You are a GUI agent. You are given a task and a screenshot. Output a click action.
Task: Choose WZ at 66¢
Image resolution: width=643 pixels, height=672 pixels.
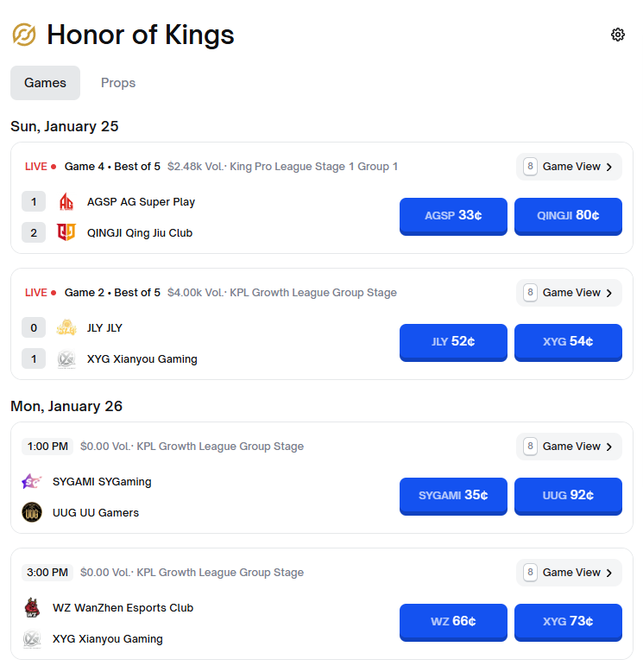[453, 621]
